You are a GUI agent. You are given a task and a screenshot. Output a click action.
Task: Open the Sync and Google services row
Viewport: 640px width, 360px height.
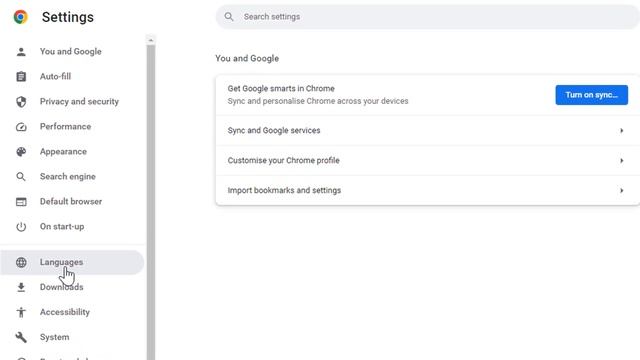(x=427, y=131)
